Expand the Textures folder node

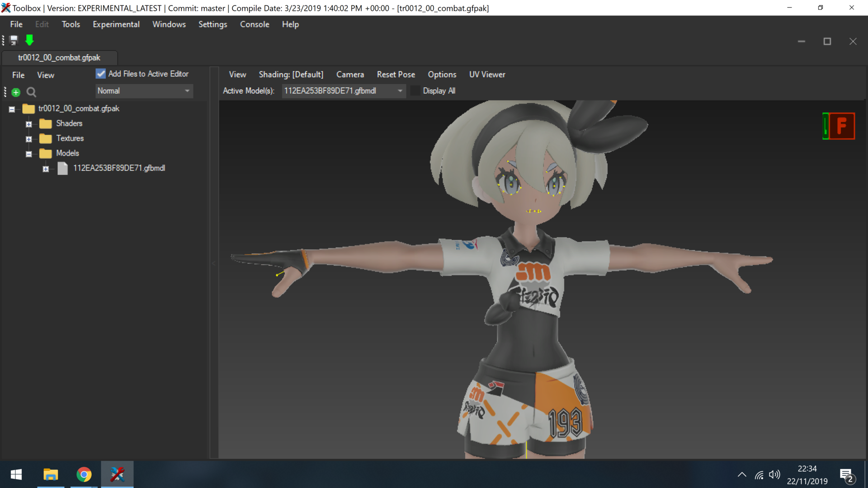point(28,139)
